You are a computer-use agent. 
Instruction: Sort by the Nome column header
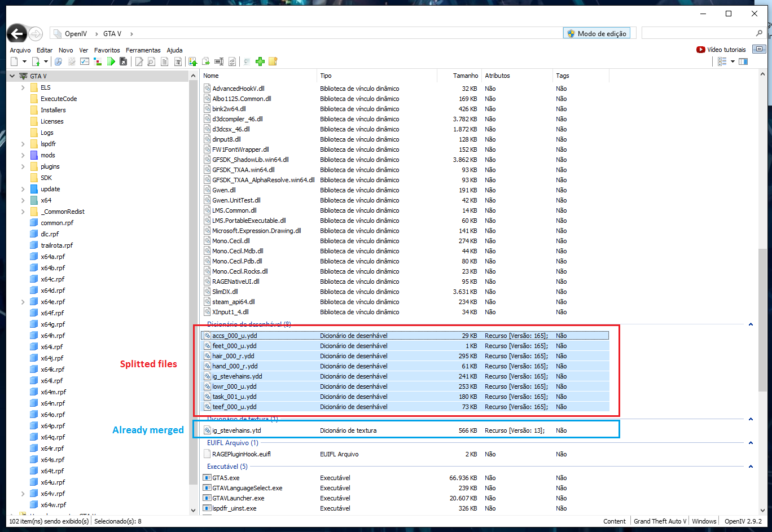[259, 76]
